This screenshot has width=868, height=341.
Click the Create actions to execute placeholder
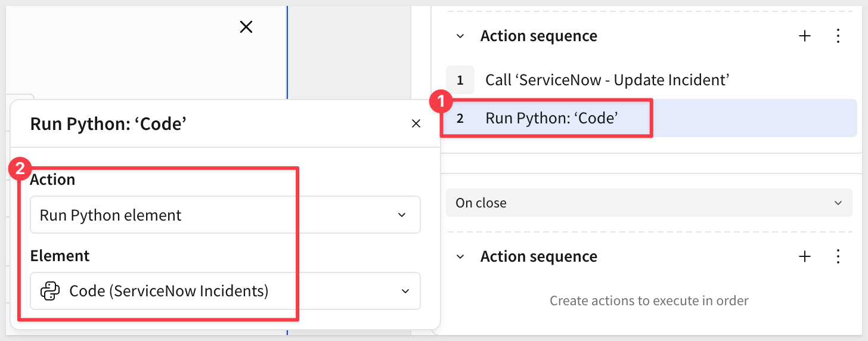tap(649, 300)
